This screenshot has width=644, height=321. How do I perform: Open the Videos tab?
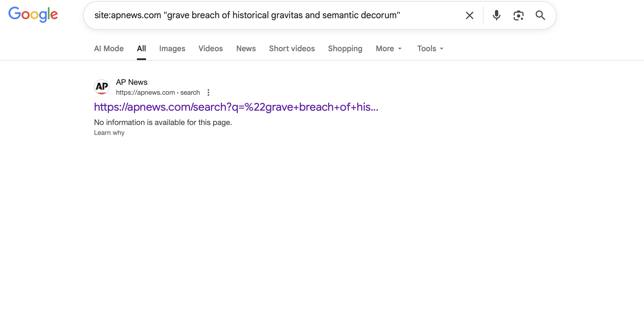[211, 48]
